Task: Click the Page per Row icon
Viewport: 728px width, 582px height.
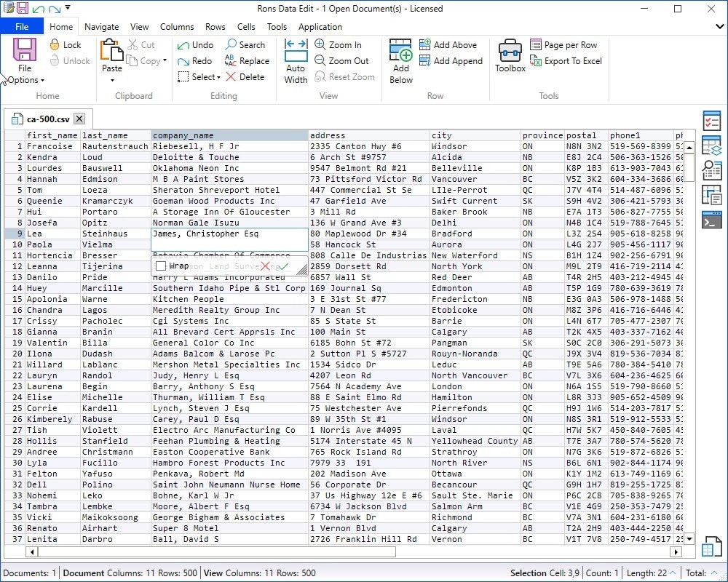Action: click(x=535, y=44)
